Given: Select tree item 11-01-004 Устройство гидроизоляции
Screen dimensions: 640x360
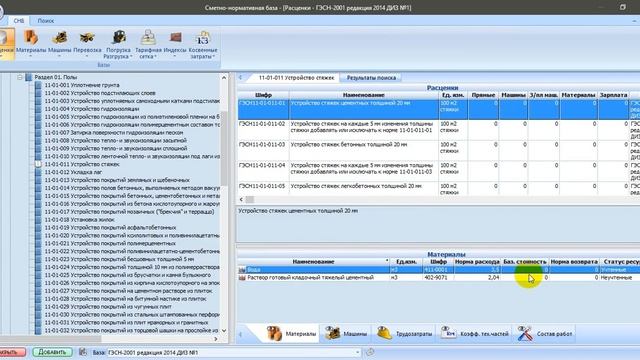Looking at the screenshot, I should pyautogui.click(x=92, y=109).
